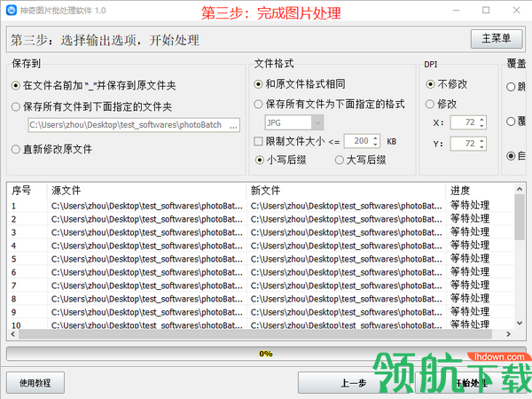Enable 限制文件大小 checkbox
The image size is (532, 399).
tap(258, 141)
